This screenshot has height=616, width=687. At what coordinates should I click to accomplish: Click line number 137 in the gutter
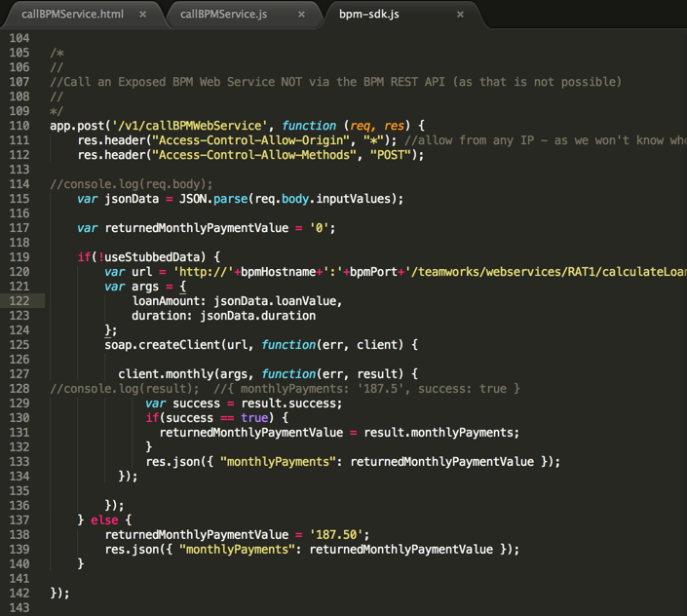point(19,520)
